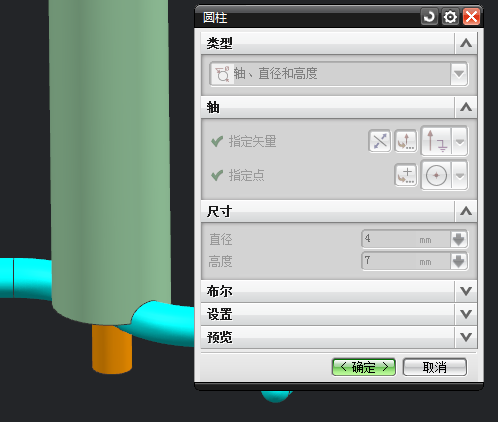
Task: Click the reverse direction vector icon
Action: (380, 141)
